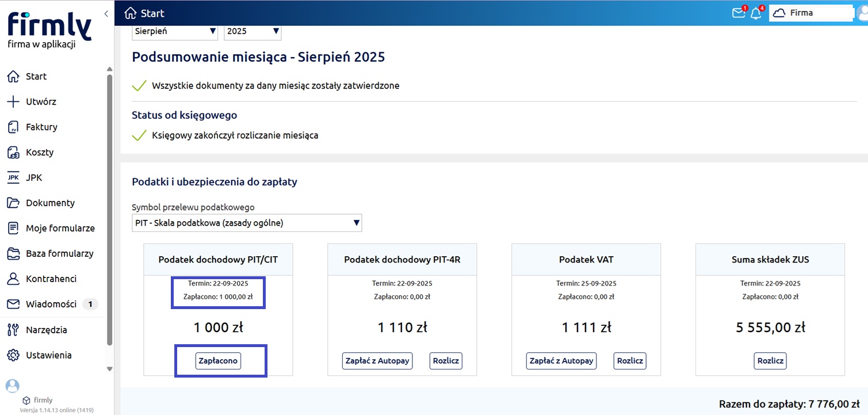Viewport: 868px width, 415px height.
Task: Collapse the sidebar with the chevron arrow
Action: tap(106, 14)
